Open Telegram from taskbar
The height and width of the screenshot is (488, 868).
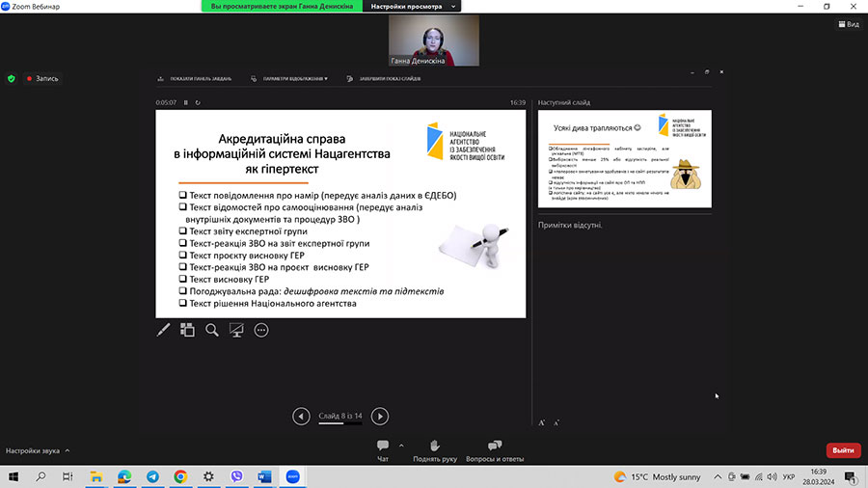pyautogui.click(x=152, y=476)
